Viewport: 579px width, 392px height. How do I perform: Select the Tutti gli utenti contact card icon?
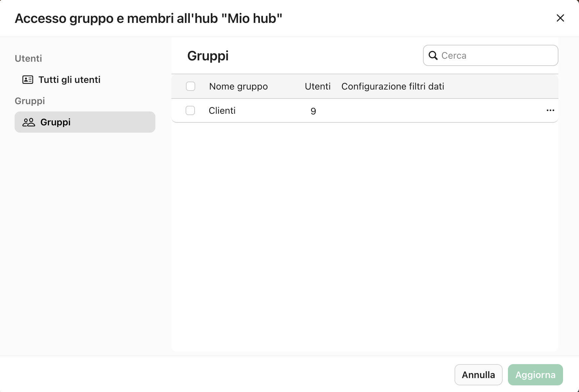[x=28, y=80]
